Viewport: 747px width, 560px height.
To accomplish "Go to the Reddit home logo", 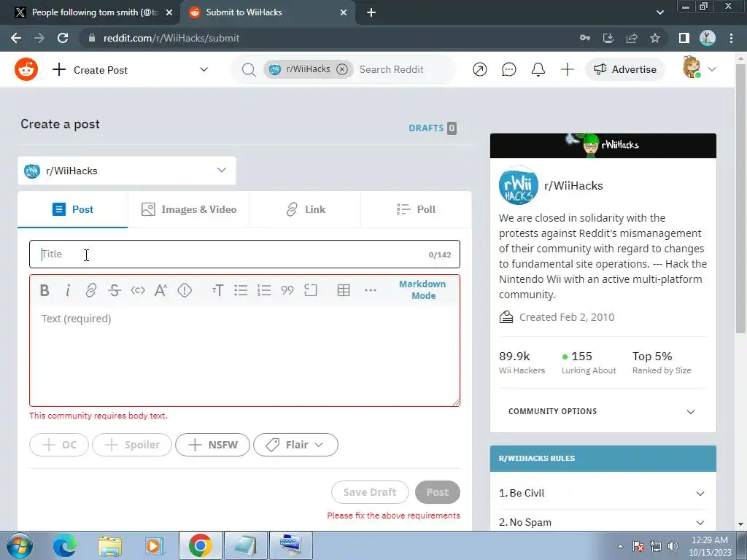I will (26, 69).
